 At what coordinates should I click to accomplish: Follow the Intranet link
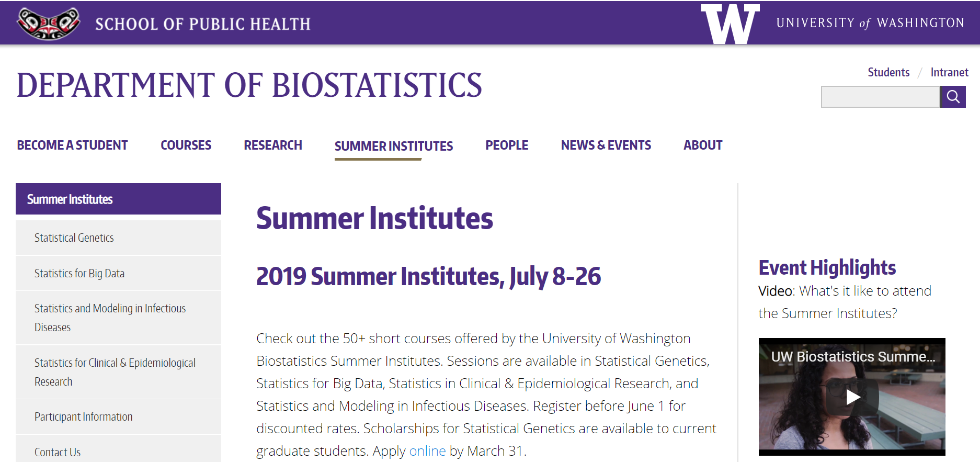tap(949, 72)
